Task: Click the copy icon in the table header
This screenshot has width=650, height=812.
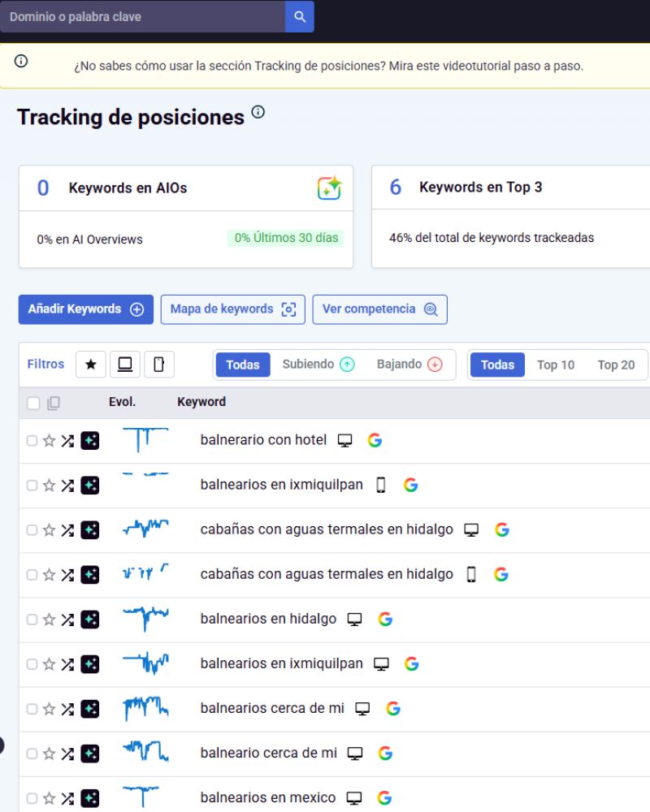Action: (54, 403)
